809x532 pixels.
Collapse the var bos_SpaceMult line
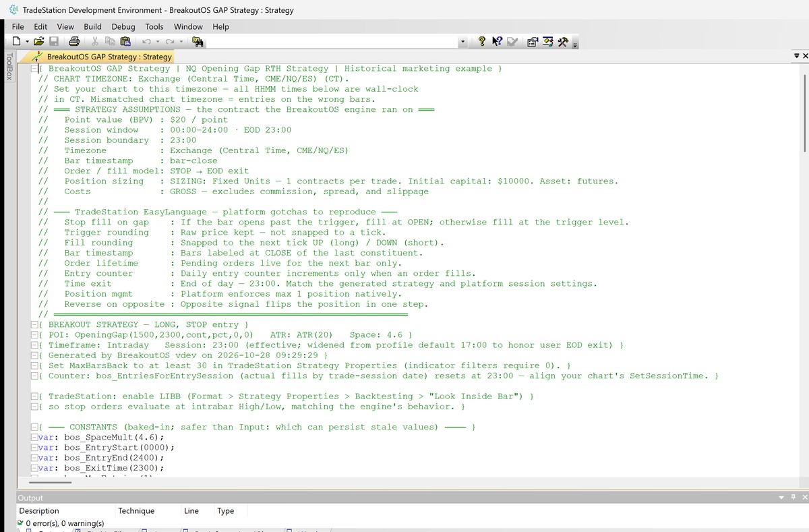(x=34, y=438)
